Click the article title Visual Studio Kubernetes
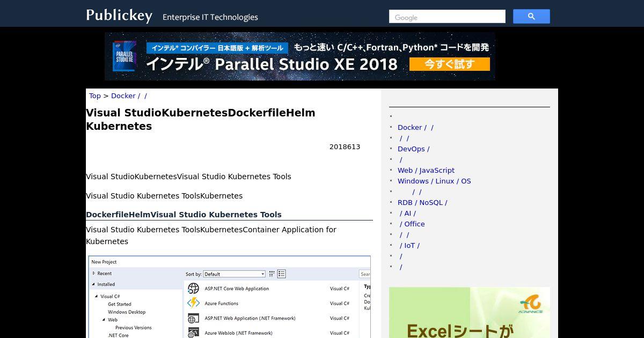The width and height of the screenshot is (644, 338). [x=201, y=119]
